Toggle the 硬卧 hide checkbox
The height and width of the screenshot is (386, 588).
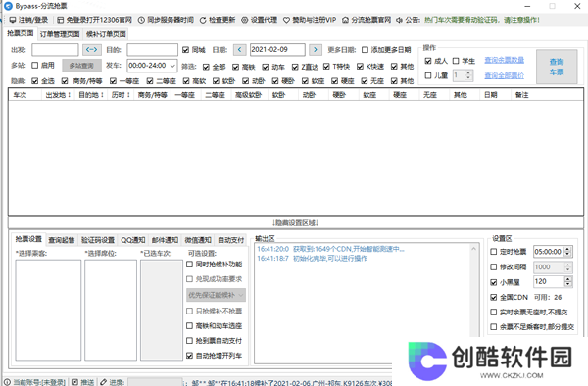tap(275, 81)
